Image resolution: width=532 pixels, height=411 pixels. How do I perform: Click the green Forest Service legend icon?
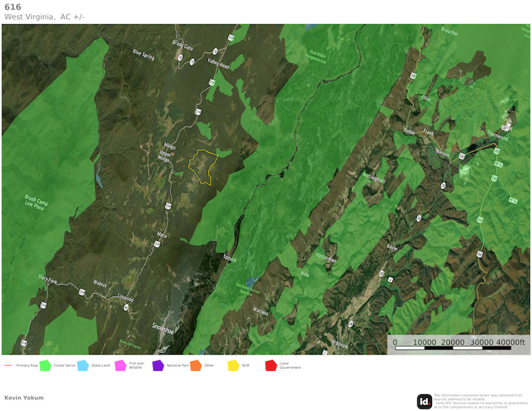[x=45, y=365]
